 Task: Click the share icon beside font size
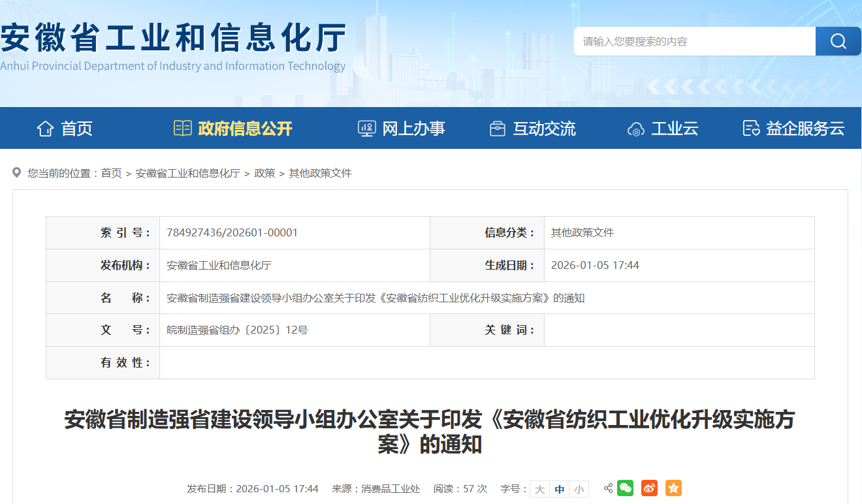[x=608, y=488]
